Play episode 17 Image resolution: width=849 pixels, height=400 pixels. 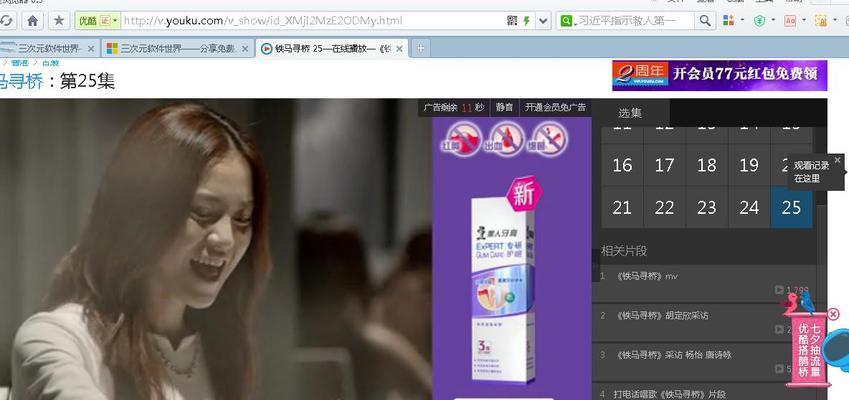click(x=664, y=165)
